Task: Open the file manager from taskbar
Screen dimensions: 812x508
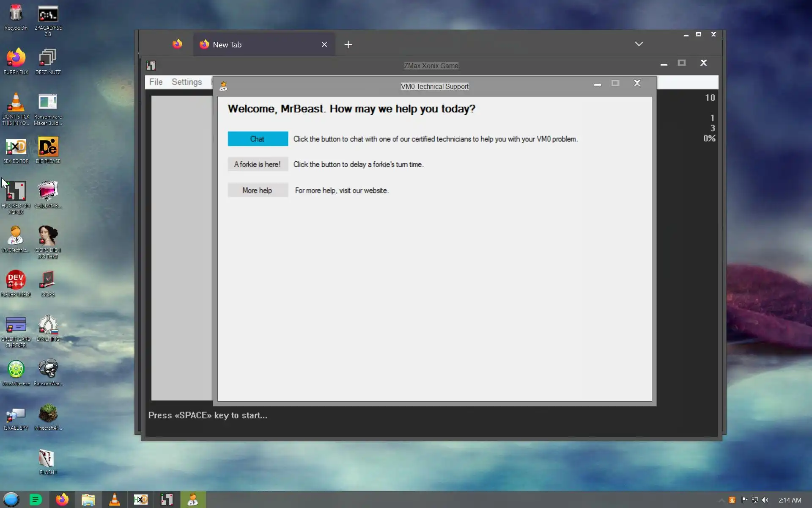Action: pyautogui.click(x=88, y=500)
